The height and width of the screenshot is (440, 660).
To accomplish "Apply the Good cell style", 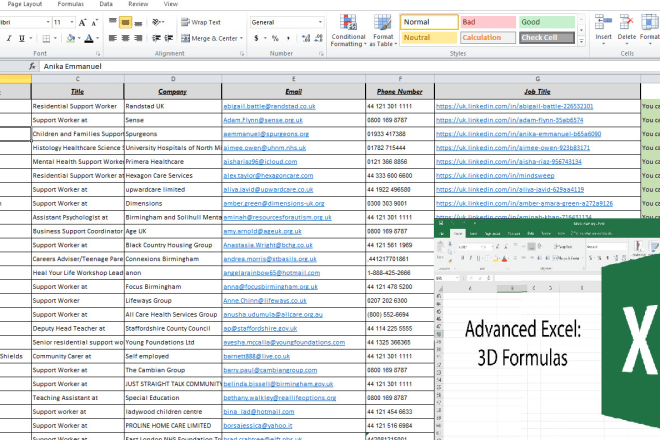I will tap(547, 22).
